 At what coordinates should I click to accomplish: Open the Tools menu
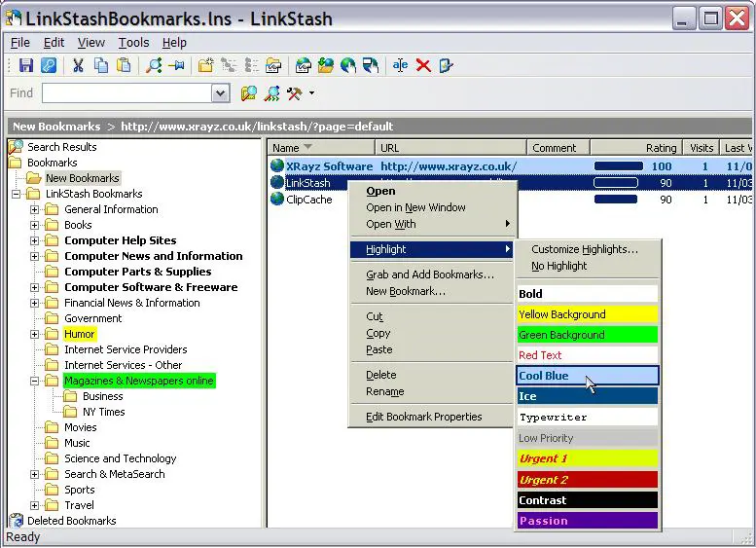(x=133, y=43)
